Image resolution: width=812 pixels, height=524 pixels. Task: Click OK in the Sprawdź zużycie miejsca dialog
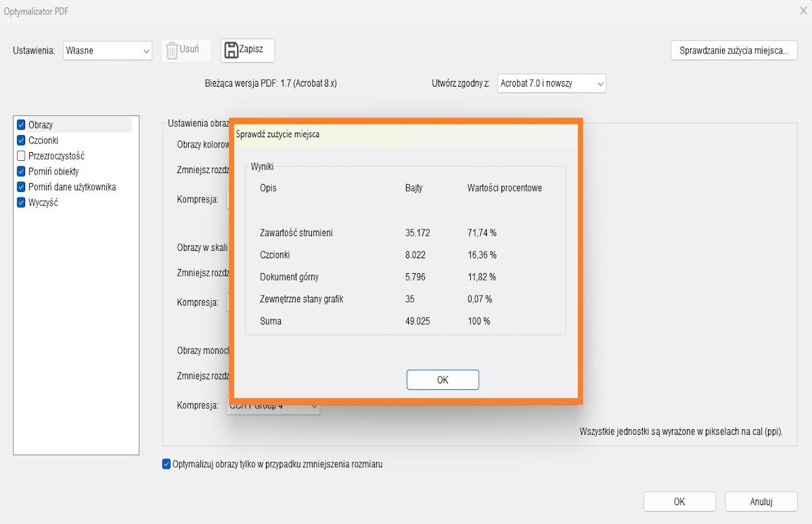coord(443,380)
